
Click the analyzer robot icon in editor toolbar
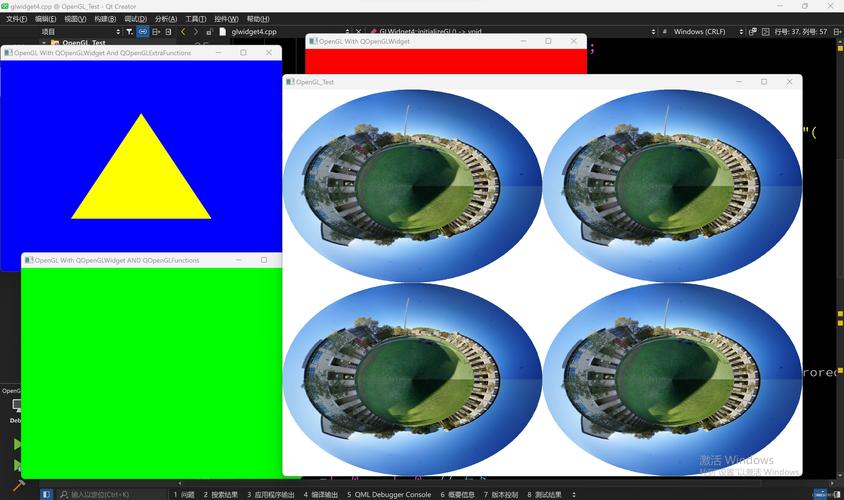[752, 32]
